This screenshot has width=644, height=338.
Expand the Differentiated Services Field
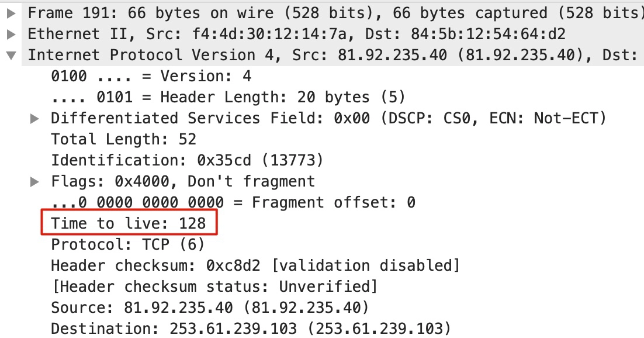[x=35, y=119]
